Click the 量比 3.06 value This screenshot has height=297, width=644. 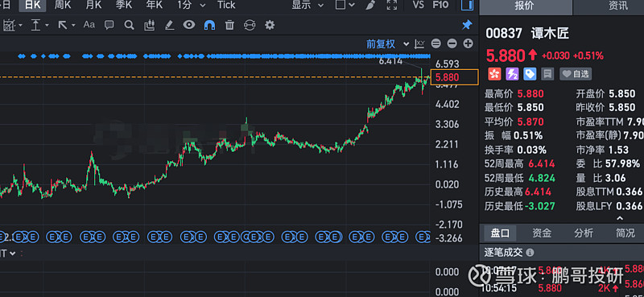615,178
